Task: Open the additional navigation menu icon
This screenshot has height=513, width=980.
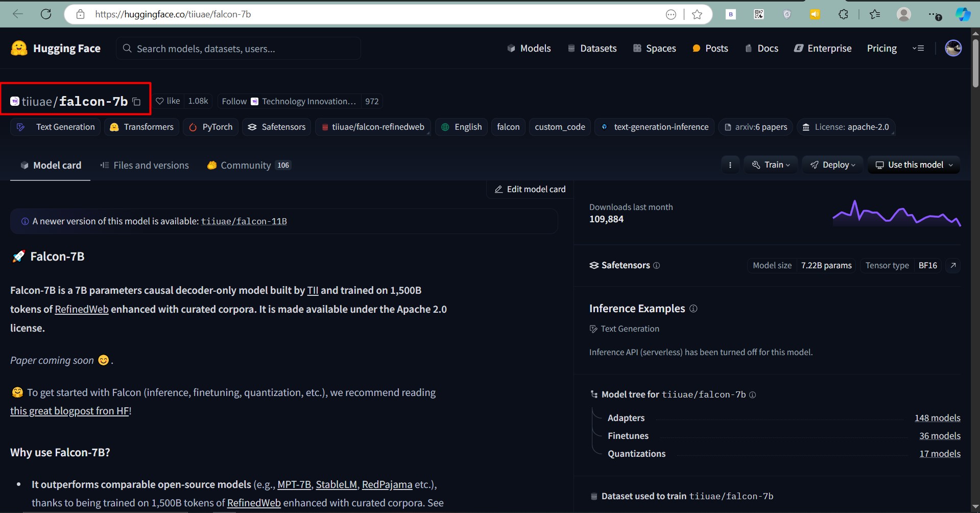Action: [918, 48]
